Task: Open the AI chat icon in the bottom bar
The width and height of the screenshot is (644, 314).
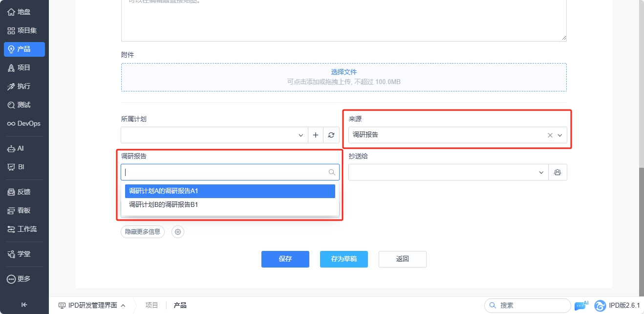Action: point(580,306)
